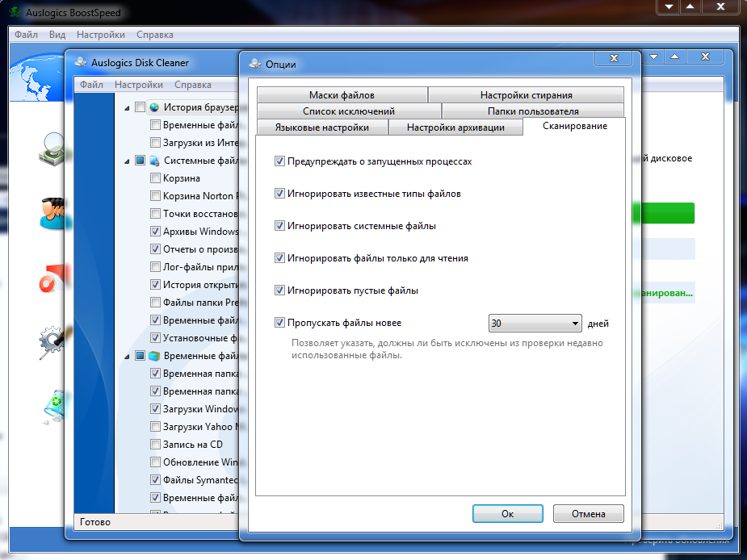
Task: Open Вид menu in BoostSpeed window
Action: pyautogui.click(x=57, y=35)
